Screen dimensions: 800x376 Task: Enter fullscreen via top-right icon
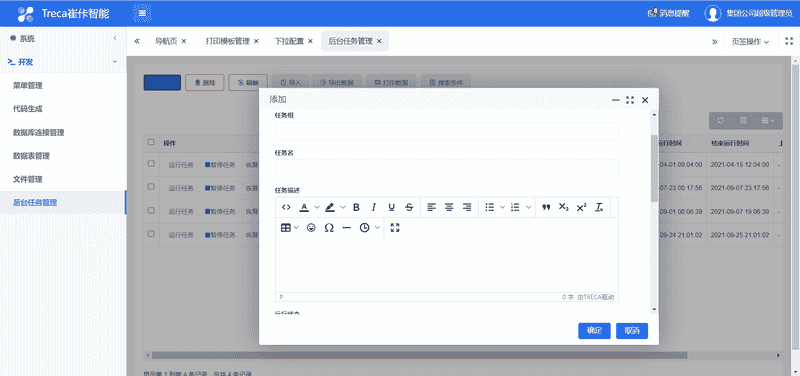click(x=789, y=41)
